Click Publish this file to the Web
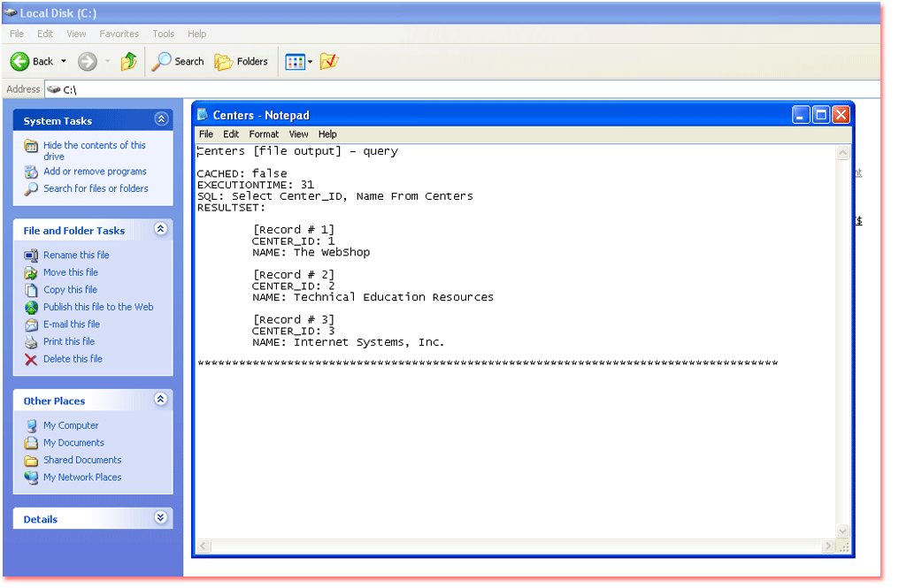 click(x=98, y=307)
